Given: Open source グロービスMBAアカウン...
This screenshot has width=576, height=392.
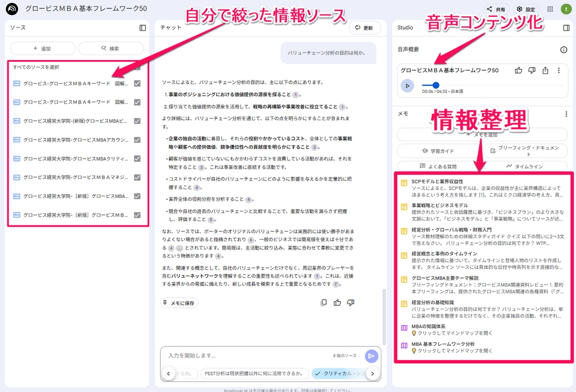Looking at the screenshot, I should [76, 139].
